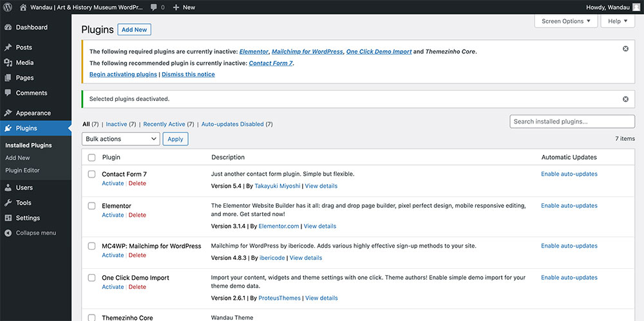Open the comments bubble icon in admin bar
Image resolution: width=644 pixels, height=321 pixels.
click(x=154, y=7)
